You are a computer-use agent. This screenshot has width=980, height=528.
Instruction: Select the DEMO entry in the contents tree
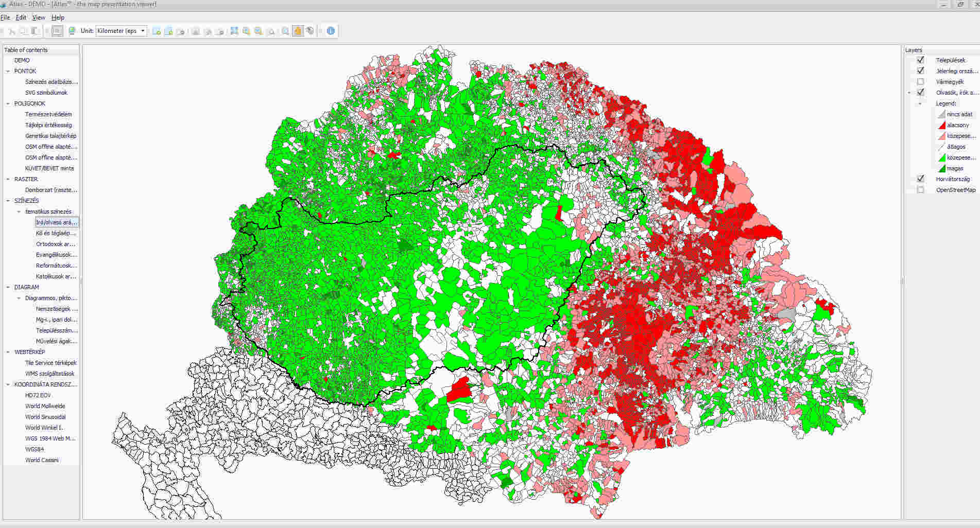22,60
